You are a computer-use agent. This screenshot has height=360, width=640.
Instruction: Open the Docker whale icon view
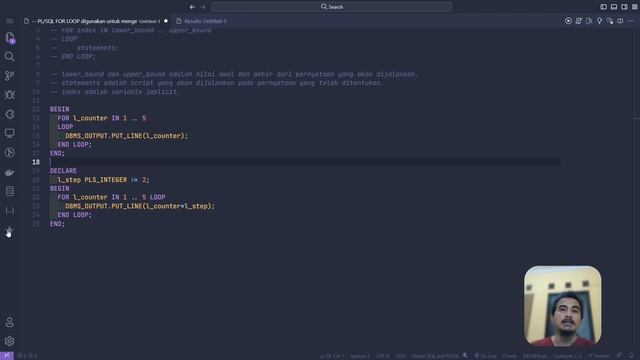(9, 172)
